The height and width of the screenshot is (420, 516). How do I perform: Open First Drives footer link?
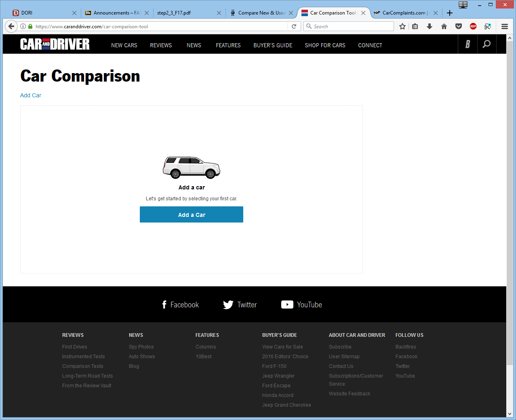click(x=74, y=347)
